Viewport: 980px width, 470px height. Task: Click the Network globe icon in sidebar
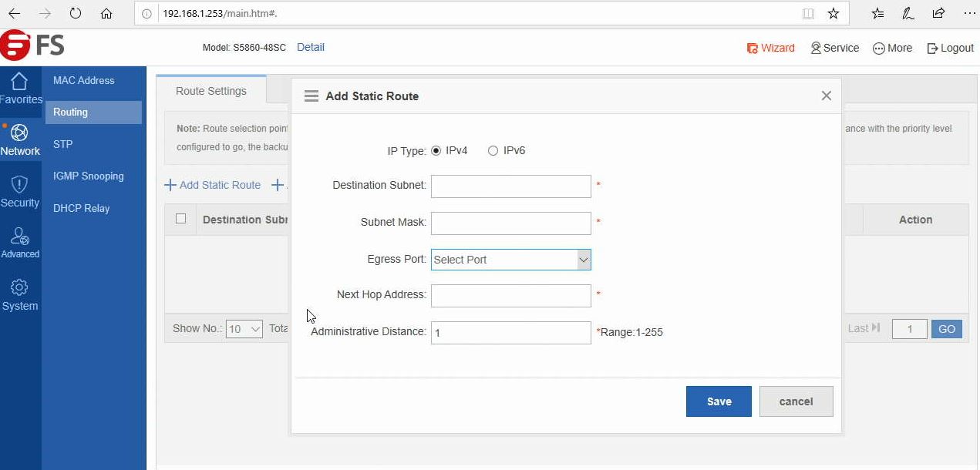point(19,133)
